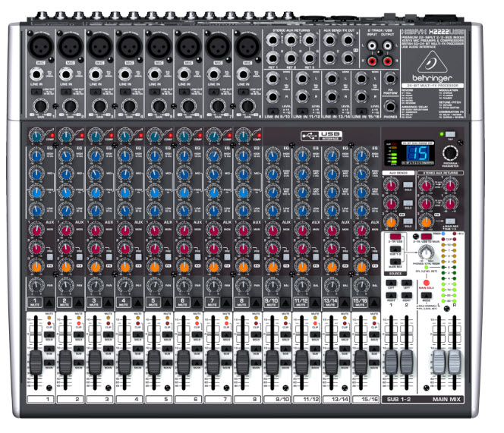The image size is (504, 433).
Task: Click the Main Mix left fader cap
Action: click(439, 362)
